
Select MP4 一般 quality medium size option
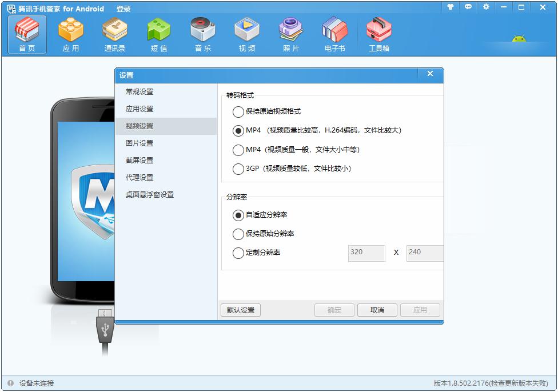pos(296,150)
